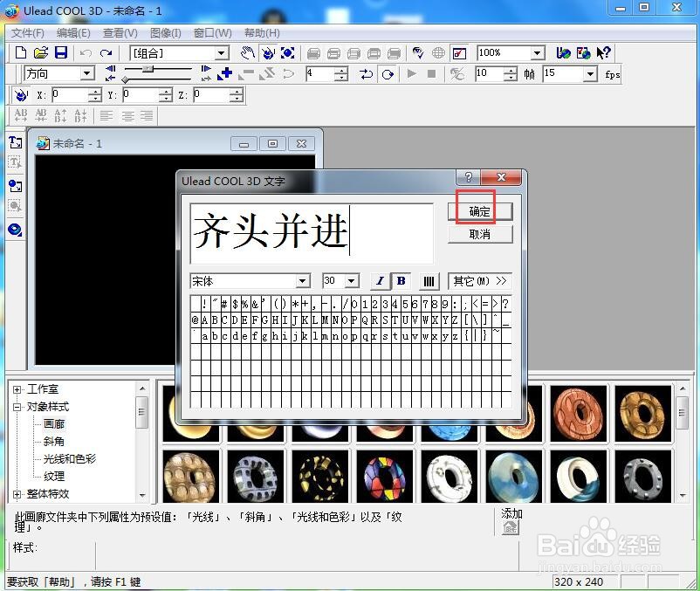
Task: Click the context help arrow icon
Action: coord(603,53)
